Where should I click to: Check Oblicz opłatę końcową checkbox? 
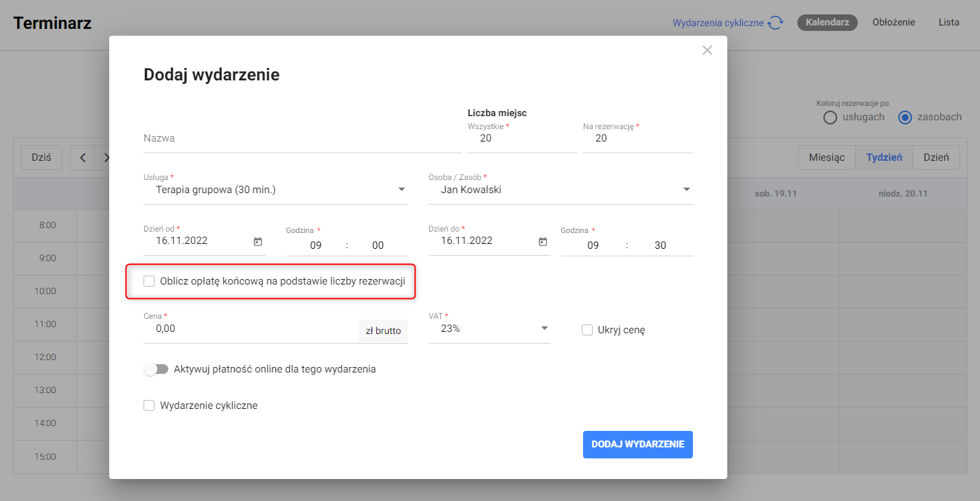[x=149, y=281]
